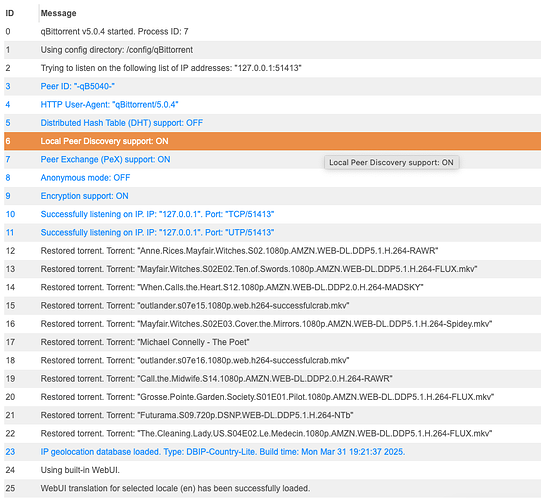Select the When.Calls.the.Heart restored torrent row
Image resolution: width=541 pixels, height=499 pixels.
(272, 287)
